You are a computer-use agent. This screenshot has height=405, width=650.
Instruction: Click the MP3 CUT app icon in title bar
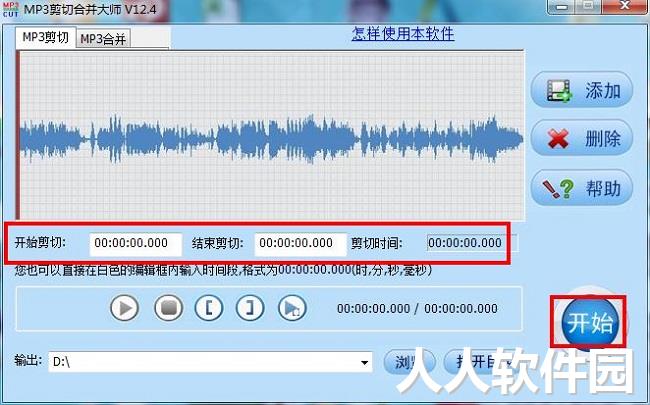(11, 9)
